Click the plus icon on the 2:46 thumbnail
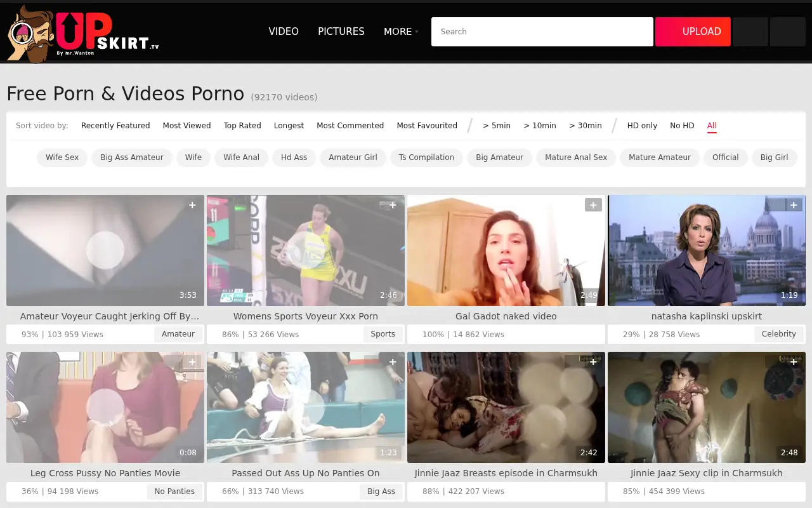 (x=393, y=205)
